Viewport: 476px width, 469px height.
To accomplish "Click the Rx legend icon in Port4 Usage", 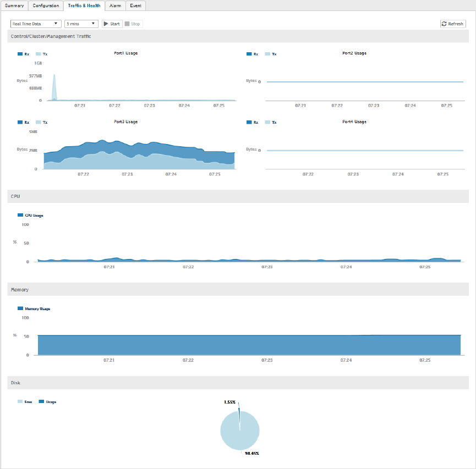I will point(249,122).
